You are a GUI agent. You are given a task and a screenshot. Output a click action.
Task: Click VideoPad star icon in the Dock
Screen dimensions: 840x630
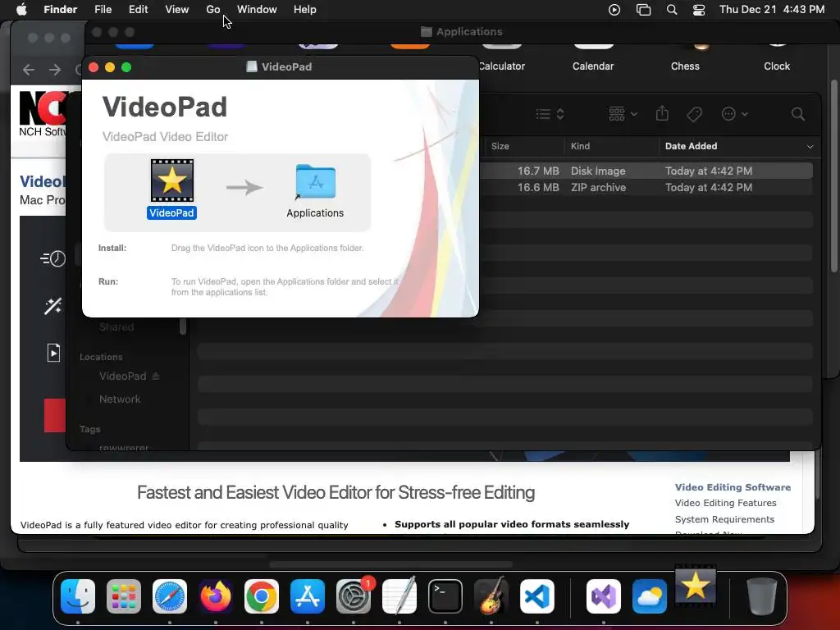696,586
